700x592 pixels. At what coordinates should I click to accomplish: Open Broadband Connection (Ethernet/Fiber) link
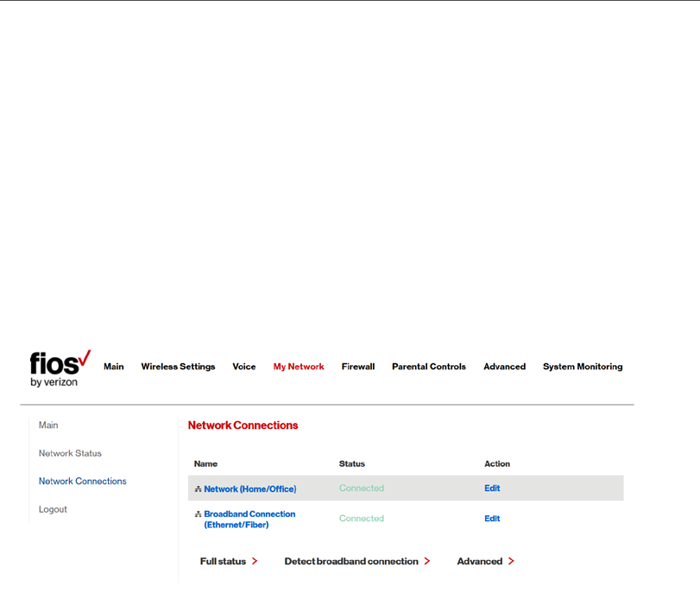249,520
